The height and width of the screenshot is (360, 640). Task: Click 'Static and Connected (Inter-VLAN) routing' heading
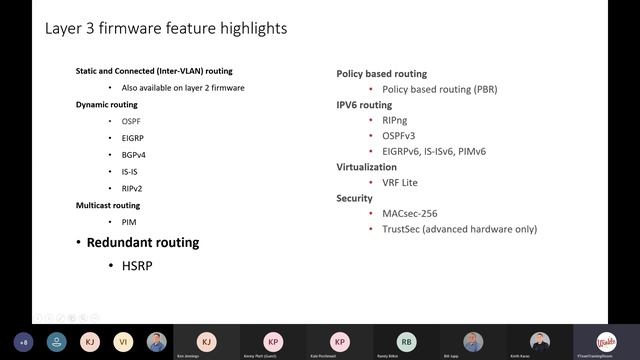click(154, 71)
